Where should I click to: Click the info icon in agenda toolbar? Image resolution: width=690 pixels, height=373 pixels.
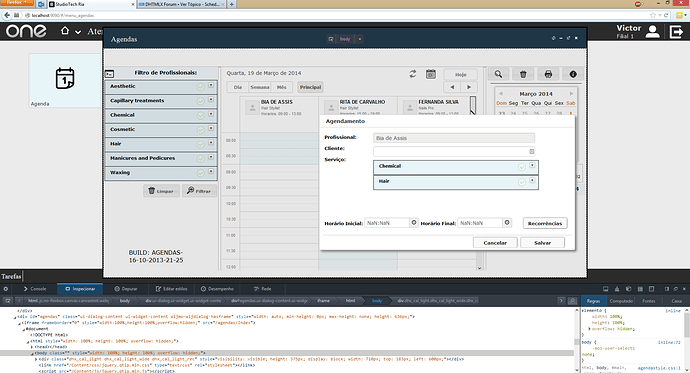[573, 74]
